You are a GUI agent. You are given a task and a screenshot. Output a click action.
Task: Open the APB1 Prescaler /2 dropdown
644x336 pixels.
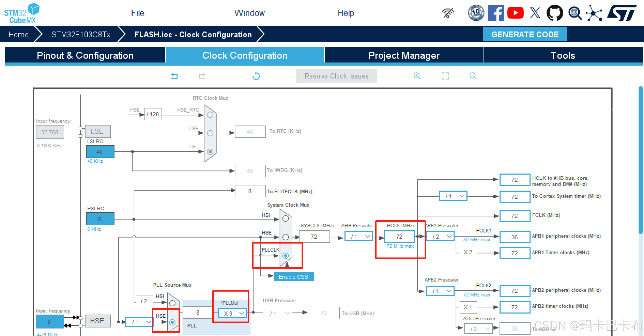click(440, 237)
